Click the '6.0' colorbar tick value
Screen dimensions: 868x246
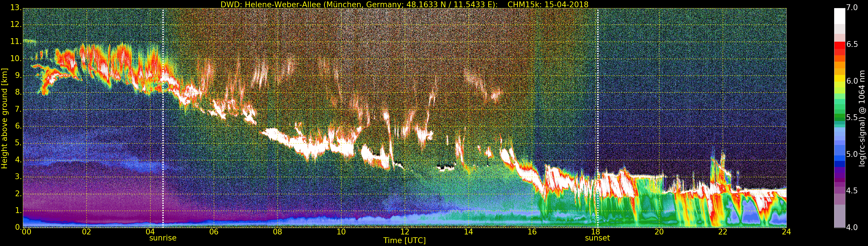pos(852,81)
